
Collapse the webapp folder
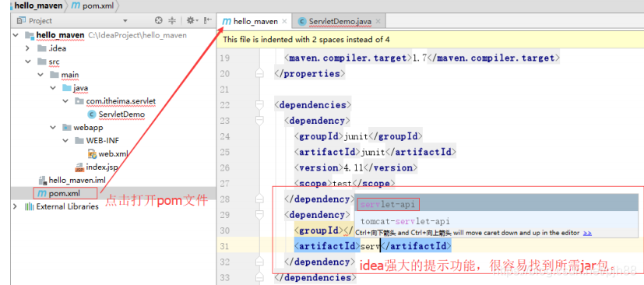coord(53,128)
